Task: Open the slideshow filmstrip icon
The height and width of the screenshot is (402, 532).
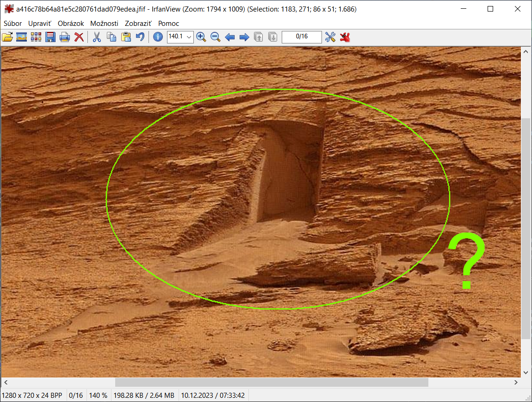Action: tap(21, 37)
